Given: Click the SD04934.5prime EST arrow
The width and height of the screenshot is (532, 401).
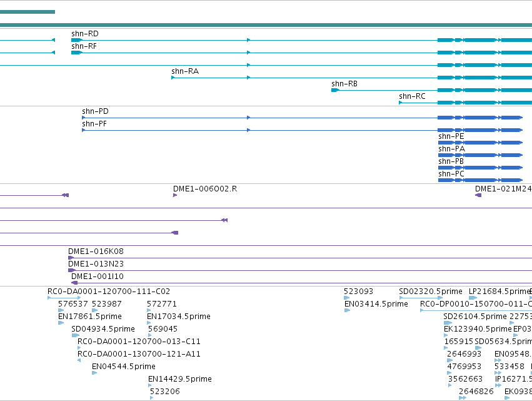Looking at the screenshot, I should click(75, 335).
